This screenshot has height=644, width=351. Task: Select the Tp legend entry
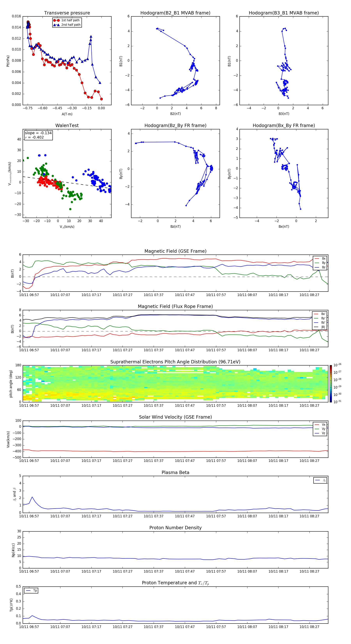(x=31, y=591)
